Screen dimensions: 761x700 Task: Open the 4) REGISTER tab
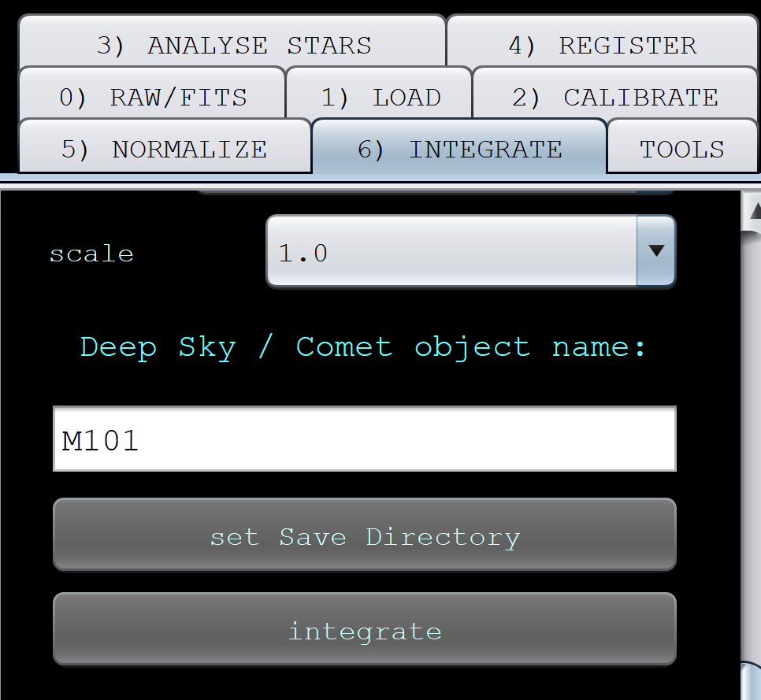pos(602,45)
